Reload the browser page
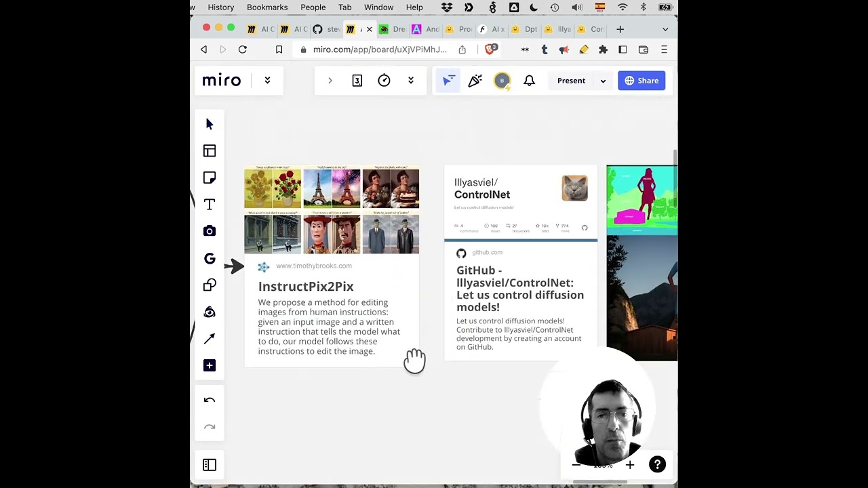The width and height of the screenshot is (868, 488). click(x=243, y=49)
